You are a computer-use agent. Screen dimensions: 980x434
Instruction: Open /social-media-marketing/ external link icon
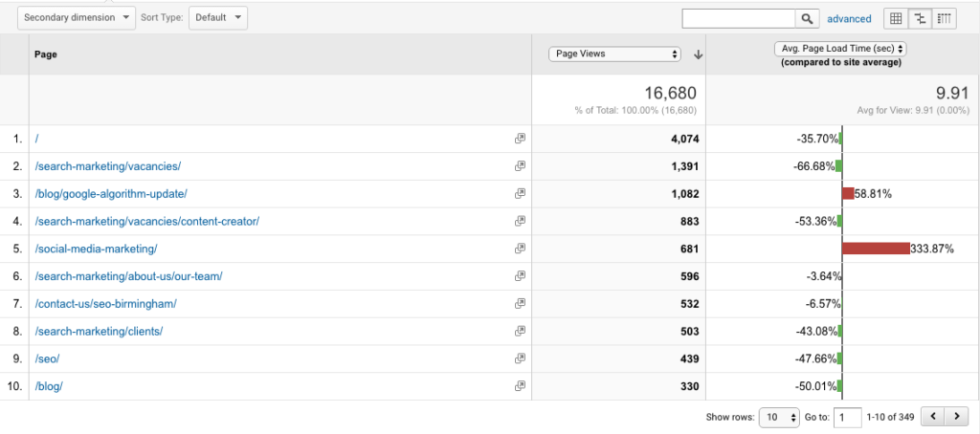tap(520, 249)
